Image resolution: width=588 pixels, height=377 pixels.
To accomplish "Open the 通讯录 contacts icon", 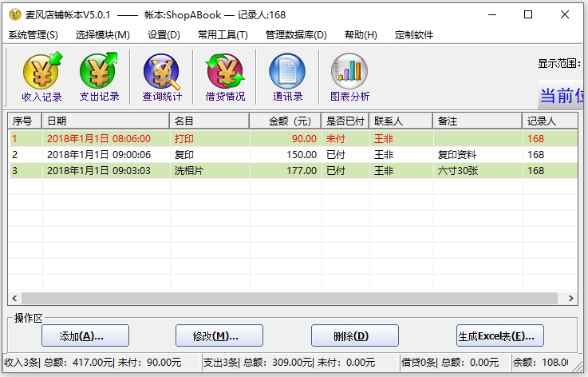I will point(288,77).
